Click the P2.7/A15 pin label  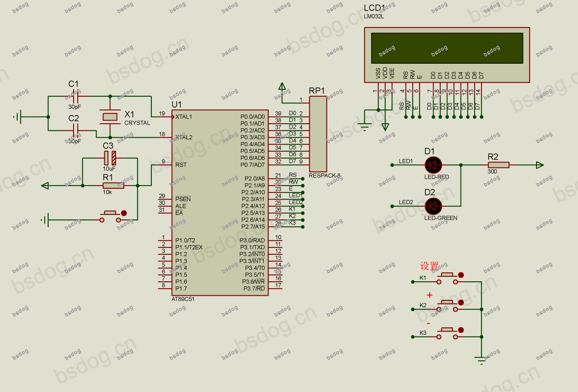tap(253, 227)
